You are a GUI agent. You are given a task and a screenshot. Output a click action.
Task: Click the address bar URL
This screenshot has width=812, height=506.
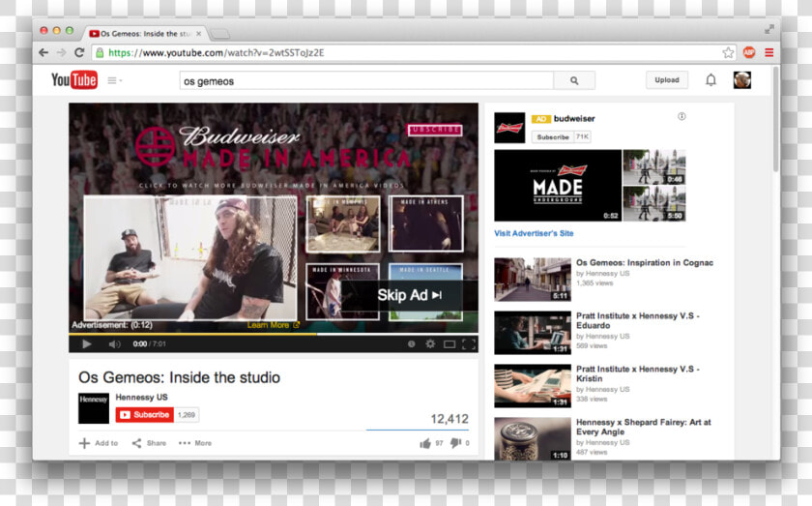pyautogui.click(x=216, y=52)
